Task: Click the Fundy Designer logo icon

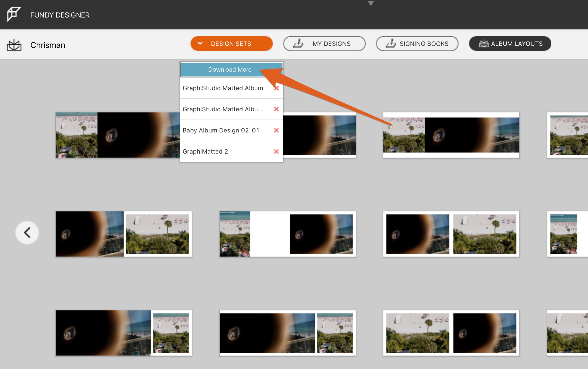Action: point(14,14)
